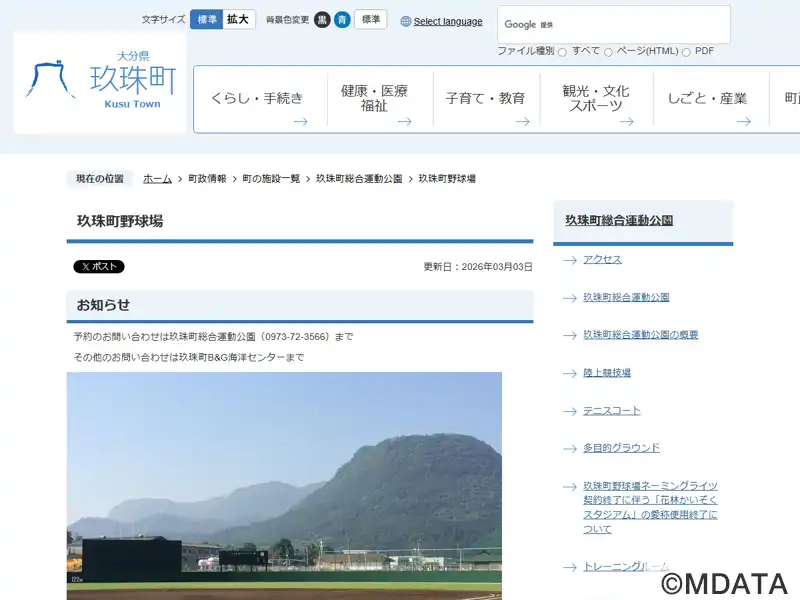Click arrow icon beside トレーニングルーム link
800x600 pixels.
click(570, 567)
